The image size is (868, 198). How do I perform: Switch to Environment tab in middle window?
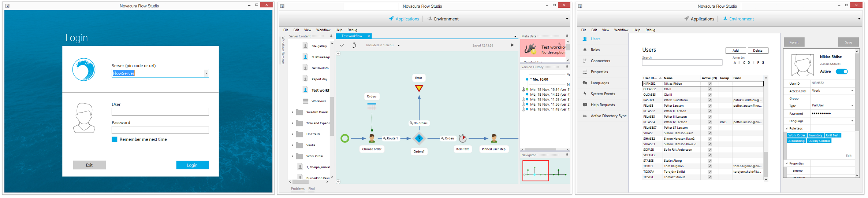click(443, 19)
